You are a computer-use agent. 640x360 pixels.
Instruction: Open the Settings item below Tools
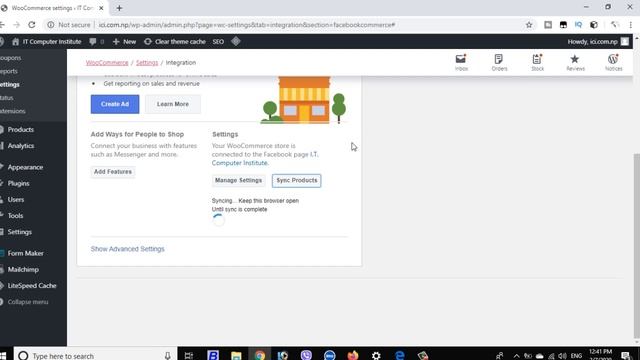point(19,232)
